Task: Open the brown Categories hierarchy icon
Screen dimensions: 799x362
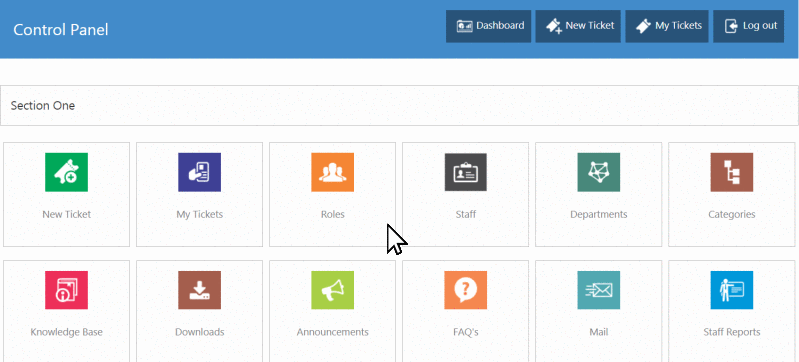Action: point(732,172)
